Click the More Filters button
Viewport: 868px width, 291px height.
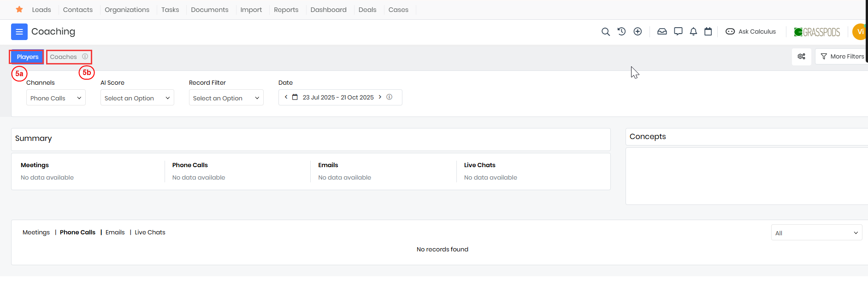click(x=842, y=57)
